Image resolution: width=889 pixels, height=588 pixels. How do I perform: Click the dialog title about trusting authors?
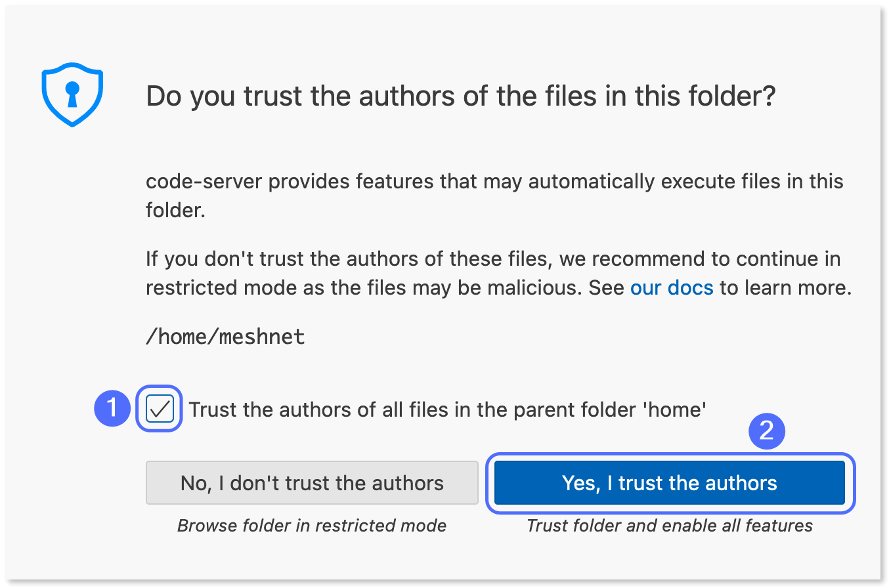pos(460,96)
